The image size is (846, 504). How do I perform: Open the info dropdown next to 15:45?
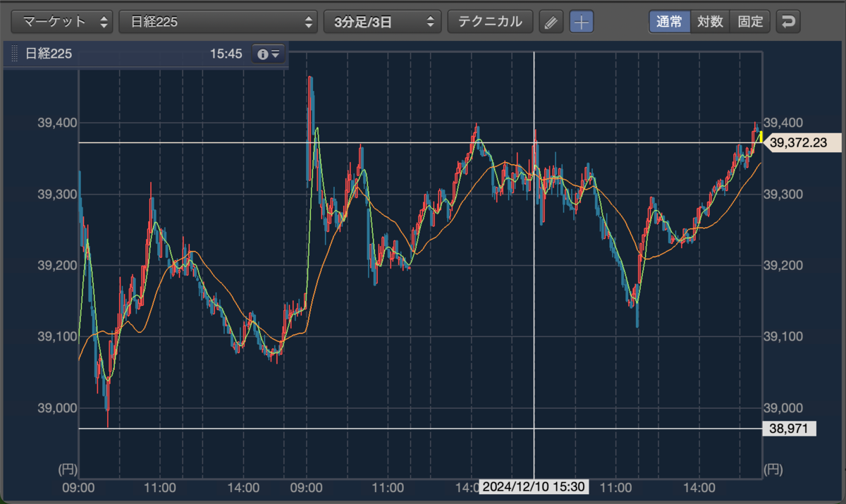[x=269, y=54]
